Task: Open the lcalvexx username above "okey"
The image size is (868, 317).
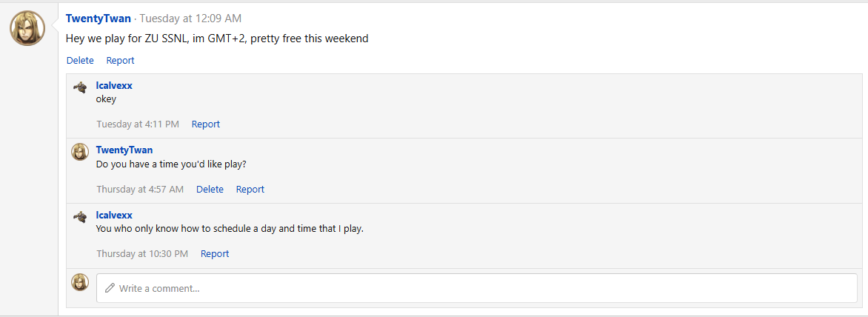Action: coord(114,85)
